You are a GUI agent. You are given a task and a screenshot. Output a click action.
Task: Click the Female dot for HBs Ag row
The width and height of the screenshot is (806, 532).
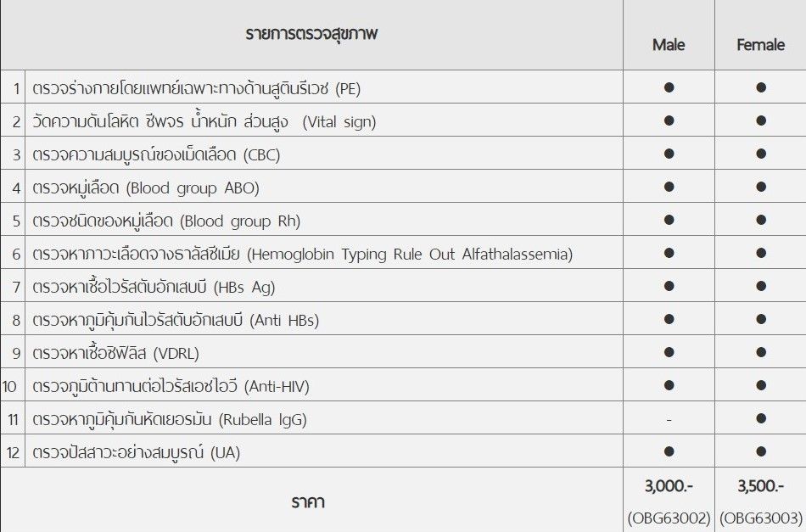click(761, 286)
